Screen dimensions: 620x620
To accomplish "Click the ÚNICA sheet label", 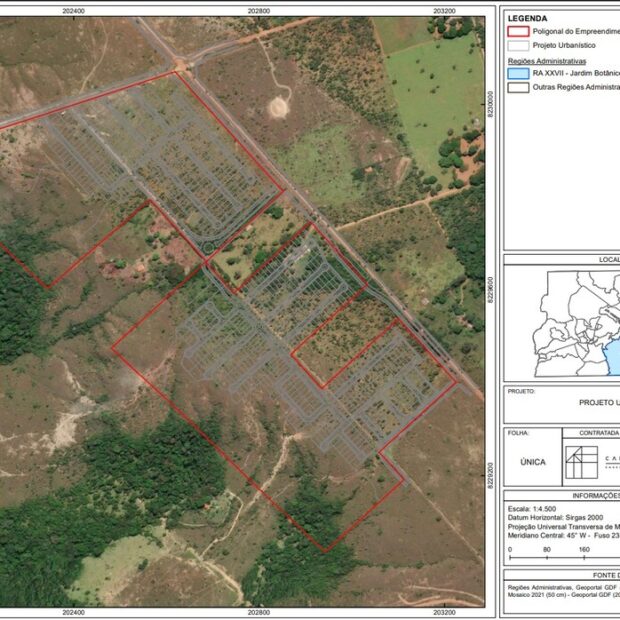I will tap(533, 462).
